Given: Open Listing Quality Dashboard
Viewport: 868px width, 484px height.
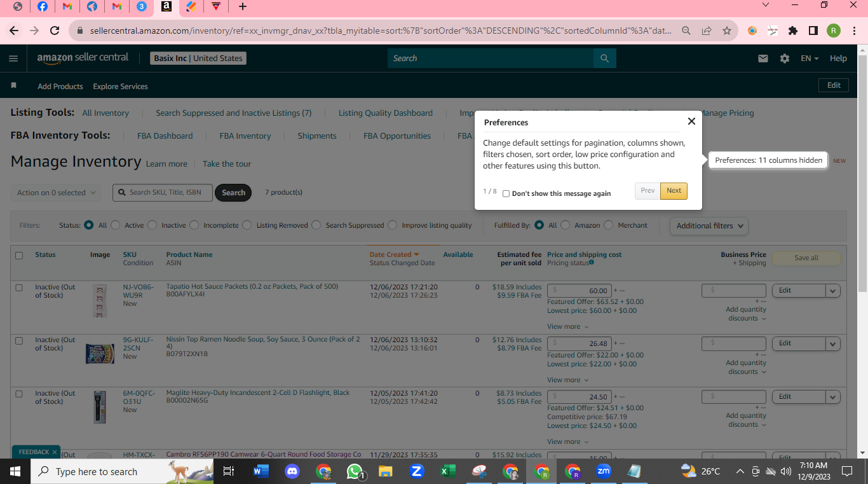Looking at the screenshot, I should (385, 113).
